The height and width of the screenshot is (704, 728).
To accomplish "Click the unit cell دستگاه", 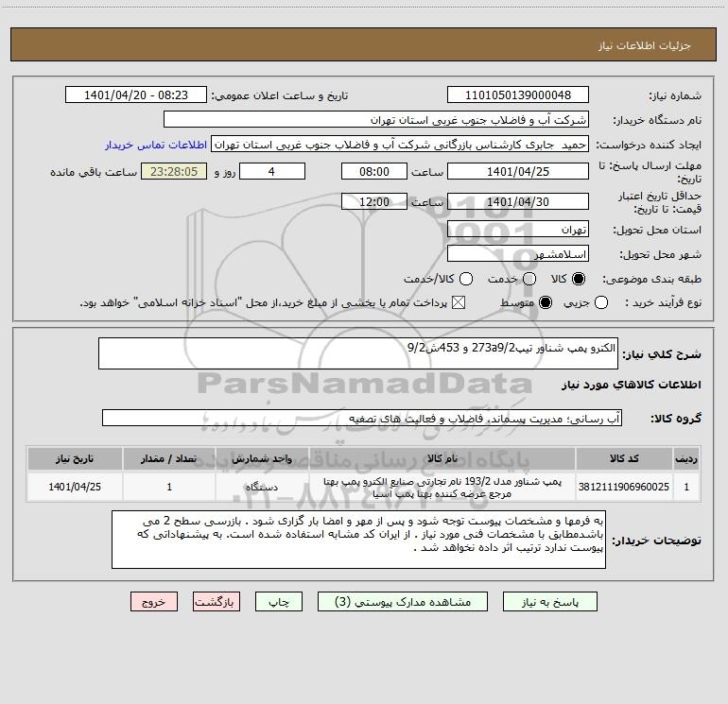I will pos(262,487).
